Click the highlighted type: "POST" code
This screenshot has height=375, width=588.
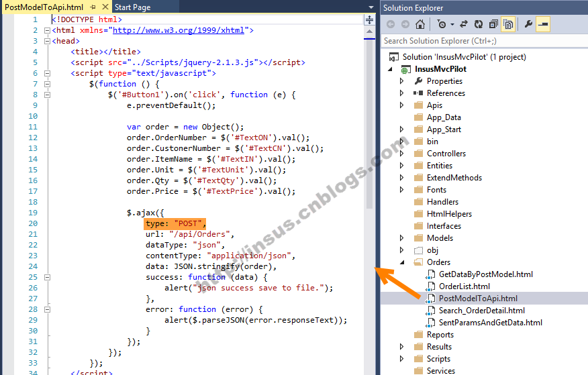click(175, 223)
